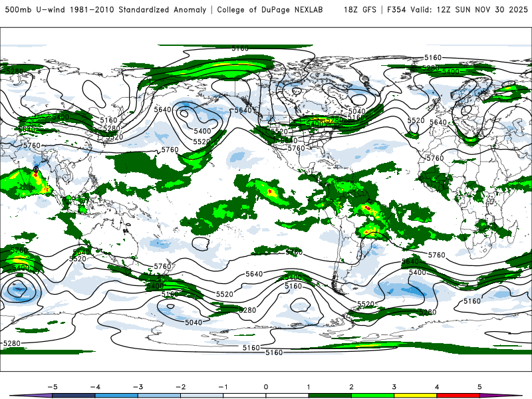Click the dark green 1 to 2 colorbar segment
Viewport: 532px width, 399px height.
(330, 396)
